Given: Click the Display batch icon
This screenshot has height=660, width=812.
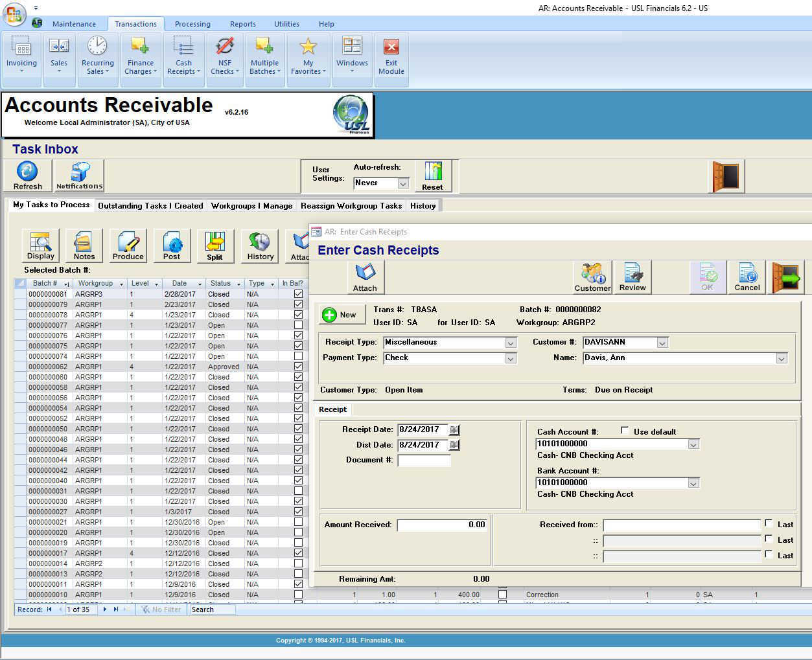Looking at the screenshot, I should click(41, 245).
